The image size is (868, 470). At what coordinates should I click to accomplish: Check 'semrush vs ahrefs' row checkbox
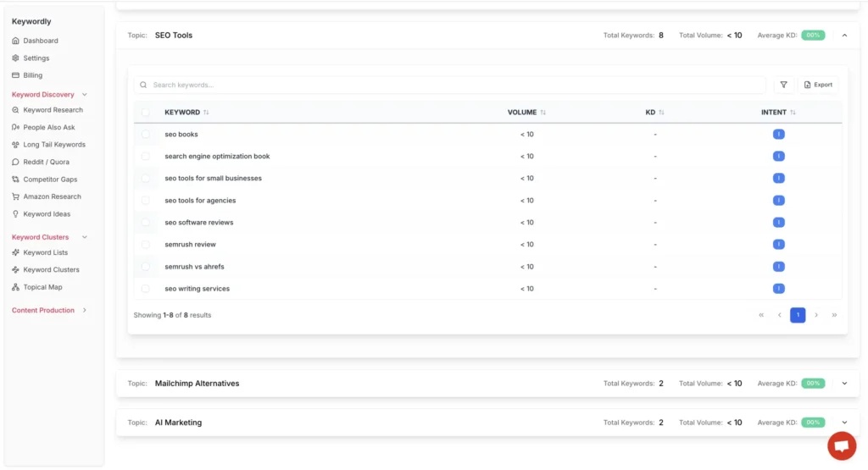coord(145,267)
